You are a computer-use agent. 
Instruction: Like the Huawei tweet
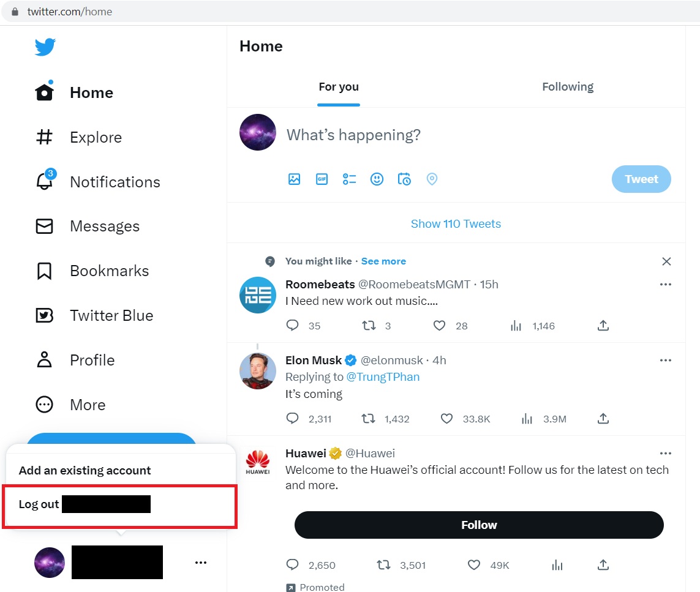(473, 565)
